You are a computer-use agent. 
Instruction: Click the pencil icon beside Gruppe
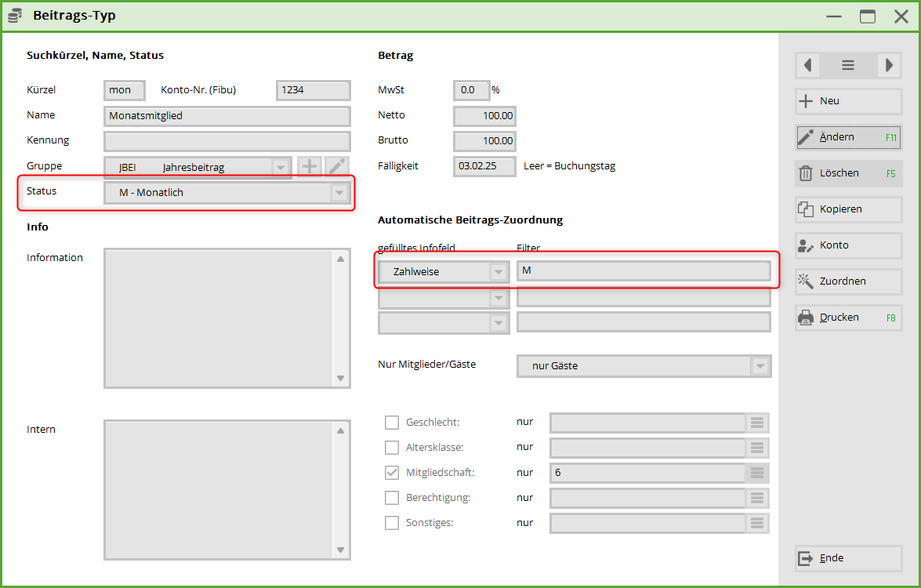[x=337, y=167]
